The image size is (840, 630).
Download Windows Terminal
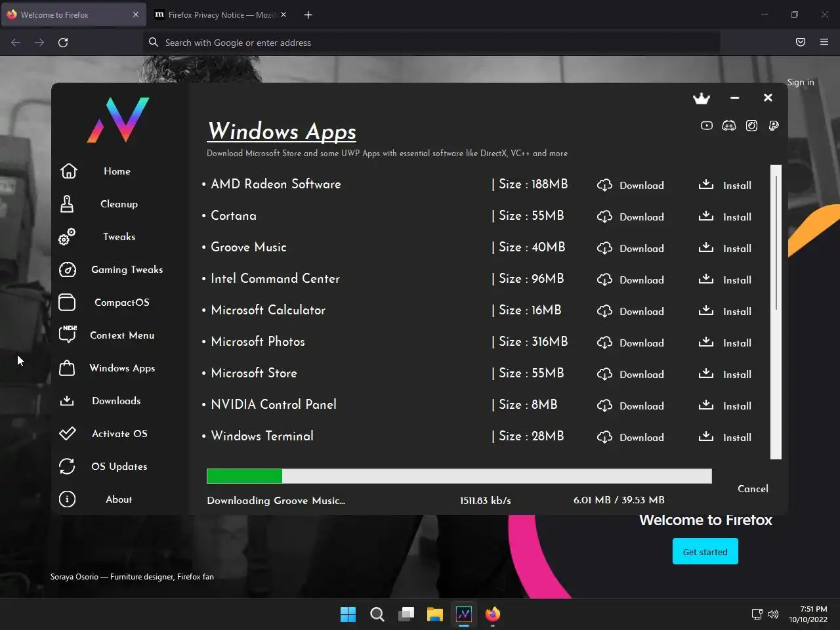[631, 437]
